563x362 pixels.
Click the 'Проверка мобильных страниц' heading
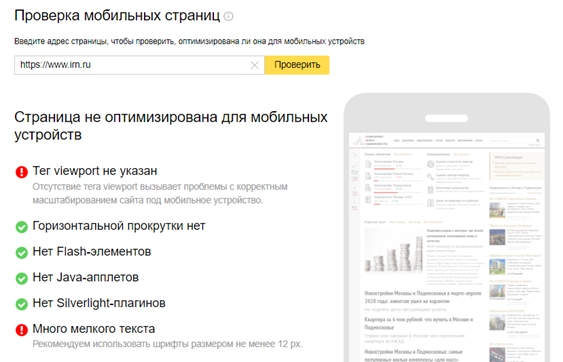coord(117,16)
